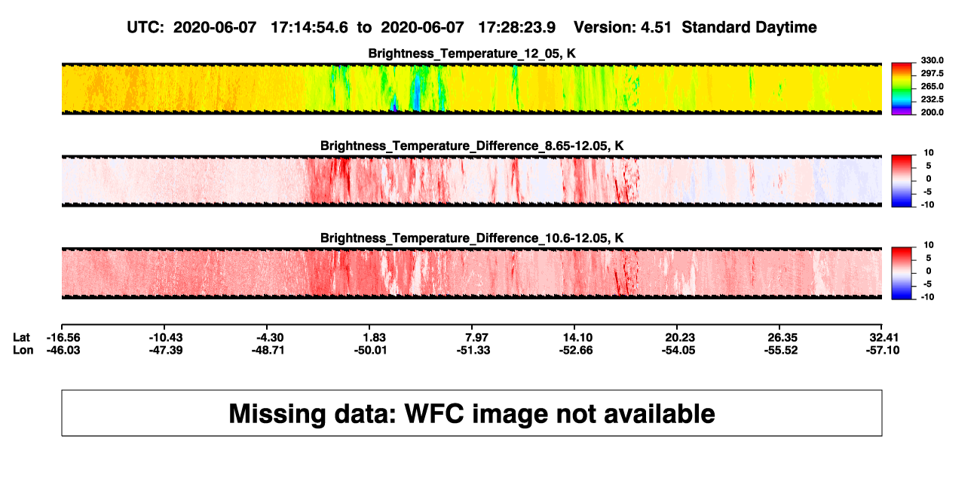Click the 'UTC:' label in header
The image size is (980, 503).
click(146, 28)
